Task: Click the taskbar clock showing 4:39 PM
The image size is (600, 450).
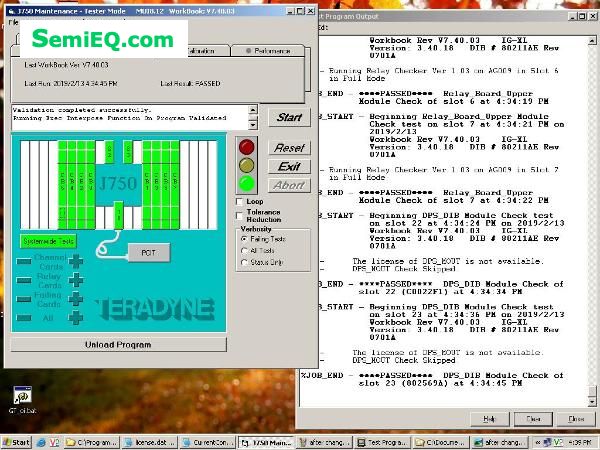Action: (580, 443)
